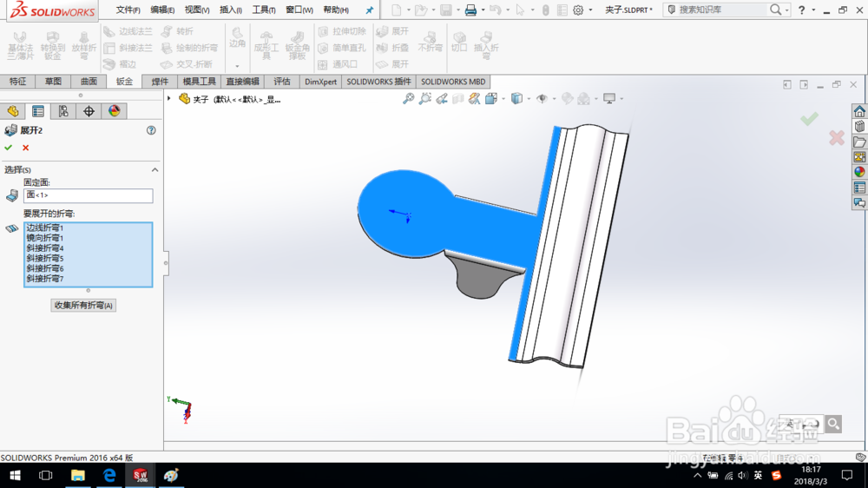Image resolution: width=868 pixels, height=488 pixels.
Task: Open the 边角 dropdown arrow
Action: [237, 66]
